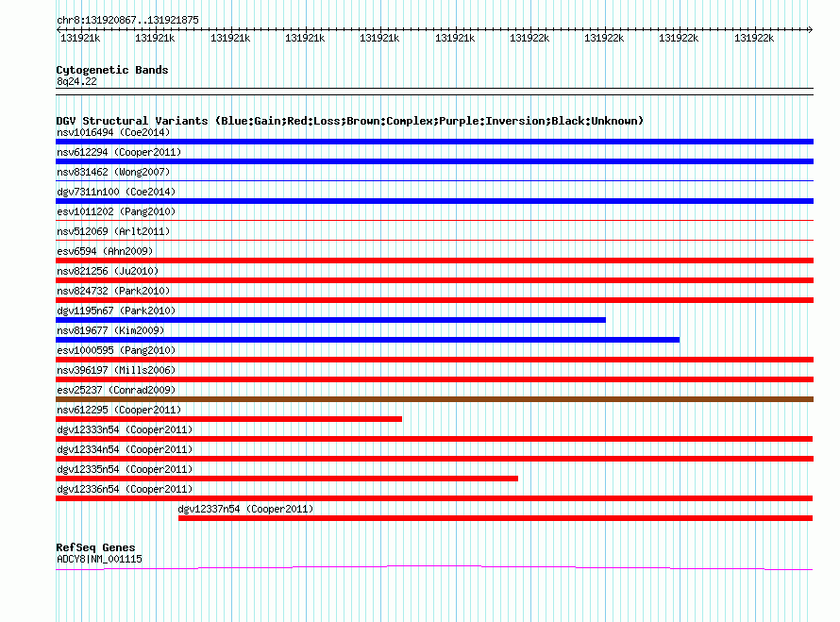Click the nsv821256 (Ju2010) label
This screenshot has width=840, height=622.
pos(108,271)
